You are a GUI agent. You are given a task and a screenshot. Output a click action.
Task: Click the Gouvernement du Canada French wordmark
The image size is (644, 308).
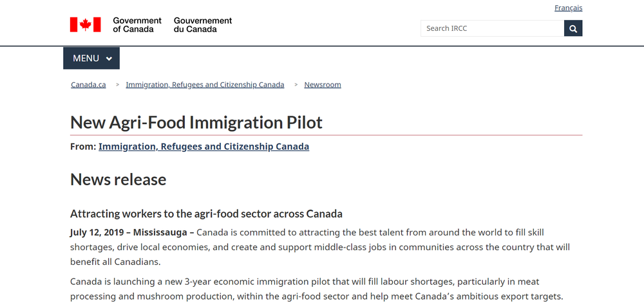coord(203,24)
